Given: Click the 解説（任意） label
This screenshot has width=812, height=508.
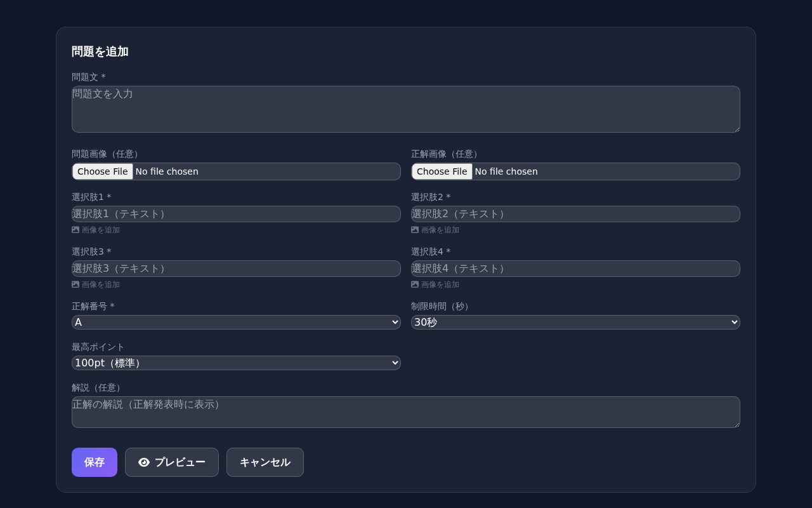Looking at the screenshot, I should click(x=98, y=387).
